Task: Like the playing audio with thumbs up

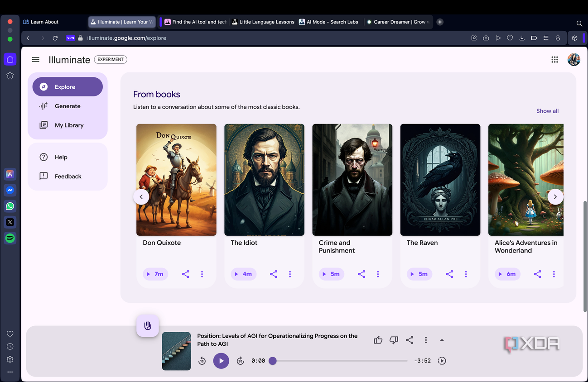Action: click(x=378, y=340)
